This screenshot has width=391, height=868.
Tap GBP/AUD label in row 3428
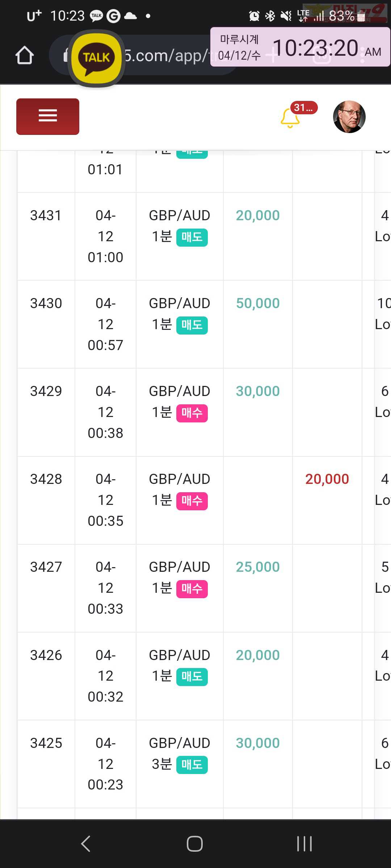[180, 479]
